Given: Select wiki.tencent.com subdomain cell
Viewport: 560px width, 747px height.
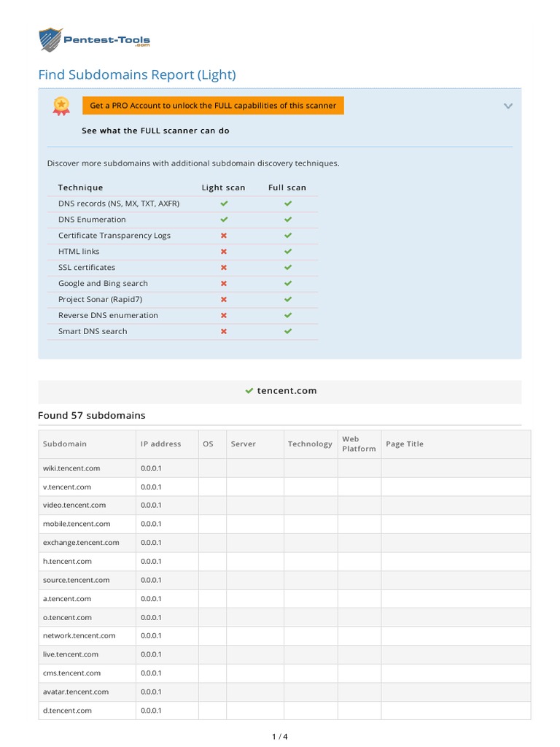Looking at the screenshot, I should [x=87, y=468].
